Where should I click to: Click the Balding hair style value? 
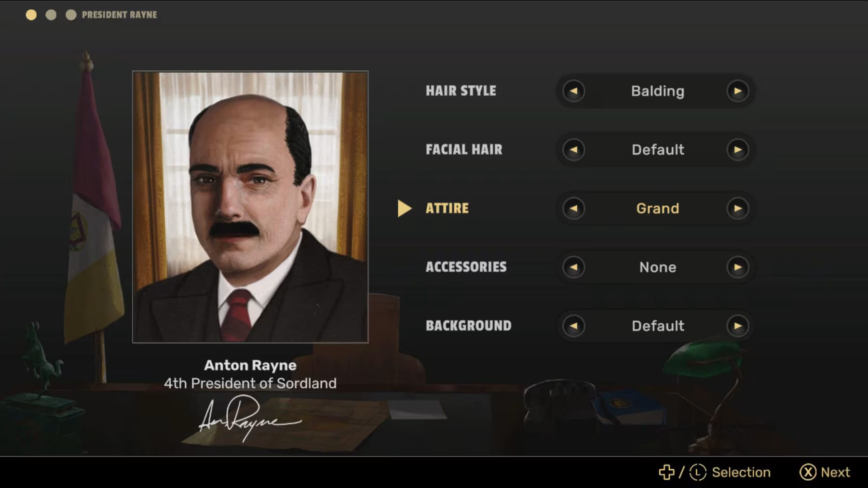pyautogui.click(x=657, y=91)
